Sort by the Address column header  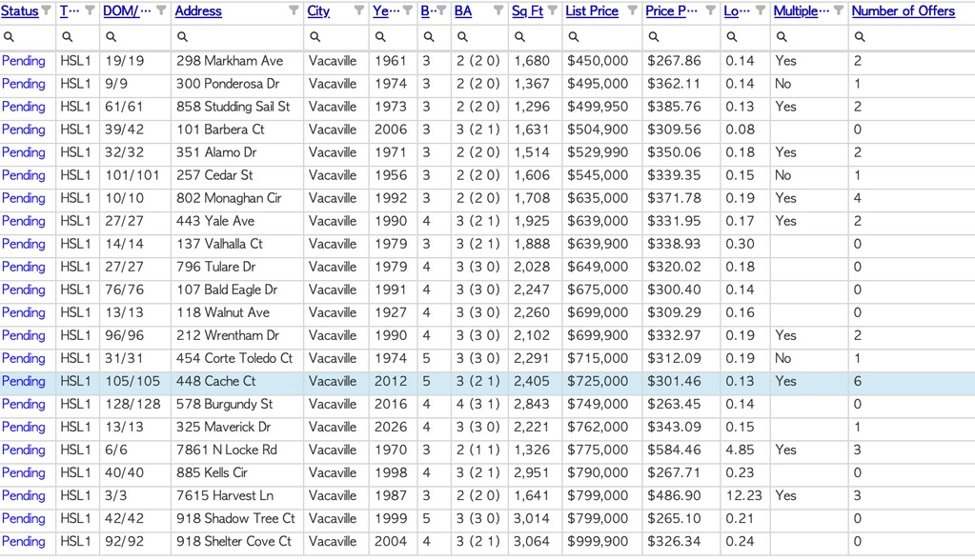click(x=198, y=11)
